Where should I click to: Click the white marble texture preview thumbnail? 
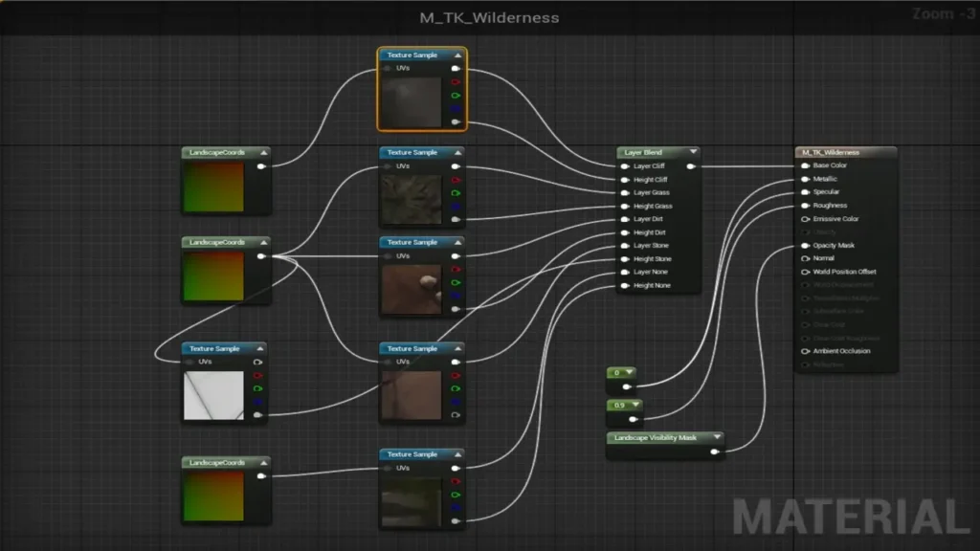coord(215,394)
